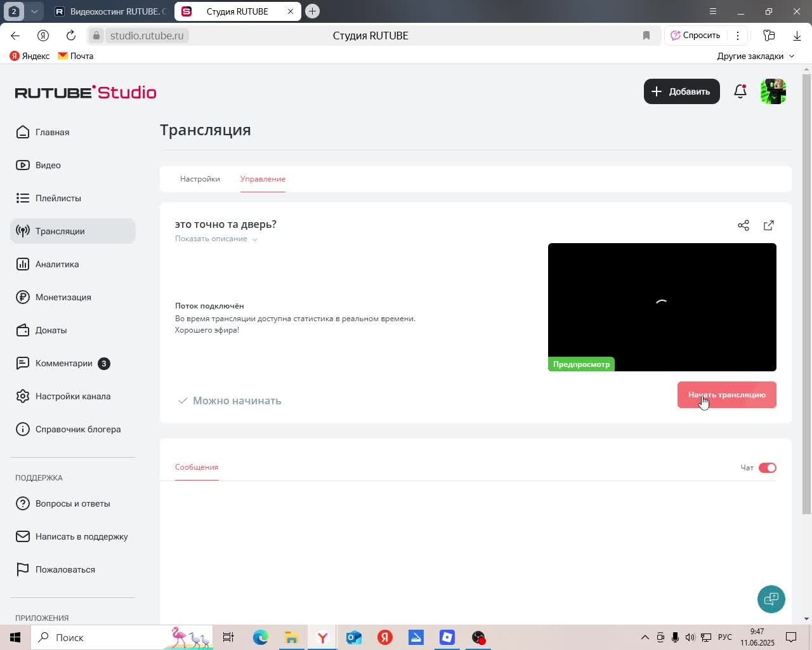Viewport: 812px width, 650px height.
Task: Click the Предпросмотр label
Action: [x=581, y=364]
